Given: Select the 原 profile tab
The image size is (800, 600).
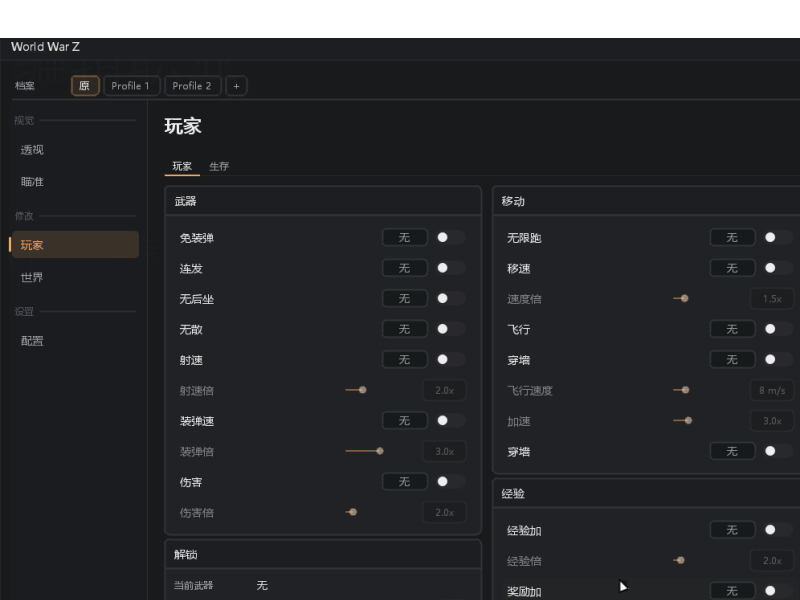Looking at the screenshot, I should coord(85,86).
